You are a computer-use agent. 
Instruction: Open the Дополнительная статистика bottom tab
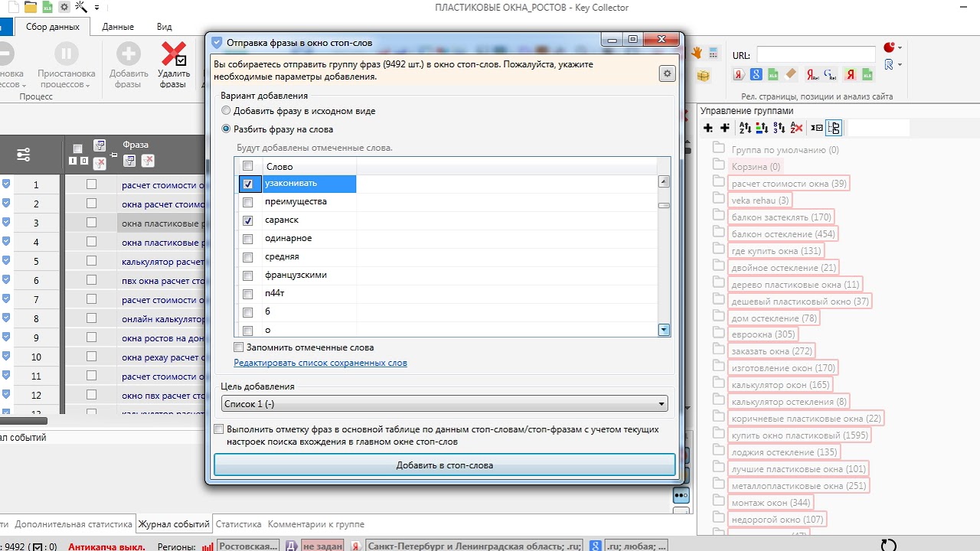[x=73, y=524]
